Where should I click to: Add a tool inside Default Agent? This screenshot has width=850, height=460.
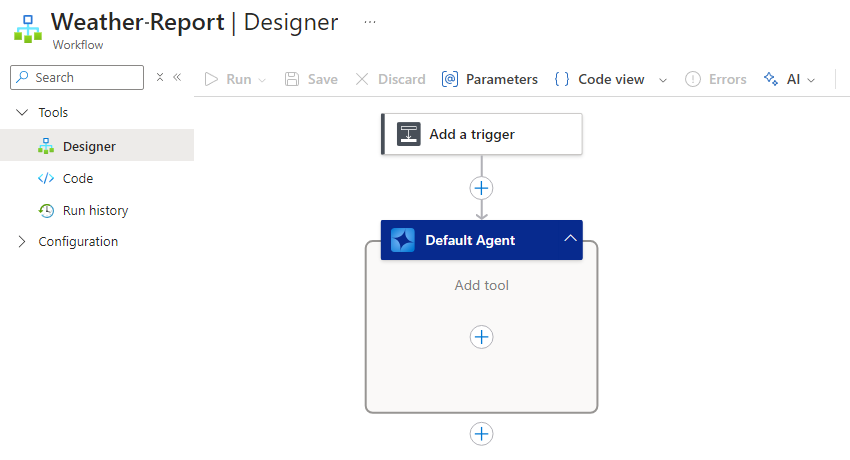pyautogui.click(x=481, y=337)
